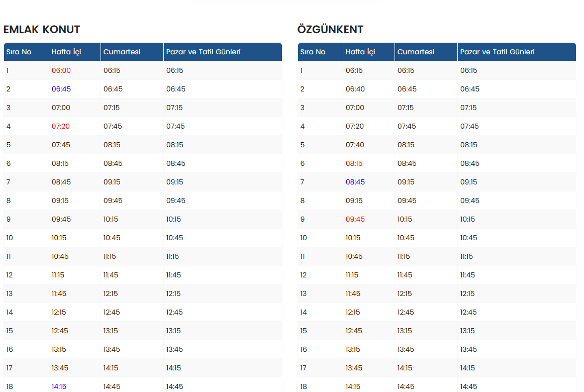
Task: Select Emlak Konut row 12 Hafta İçi 11:15
Action: click(x=58, y=275)
